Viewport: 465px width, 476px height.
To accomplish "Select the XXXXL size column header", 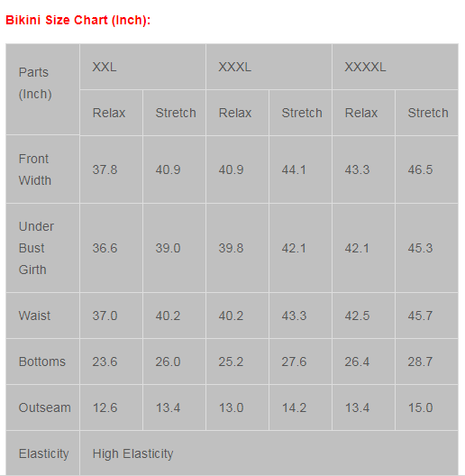I will (x=396, y=67).
